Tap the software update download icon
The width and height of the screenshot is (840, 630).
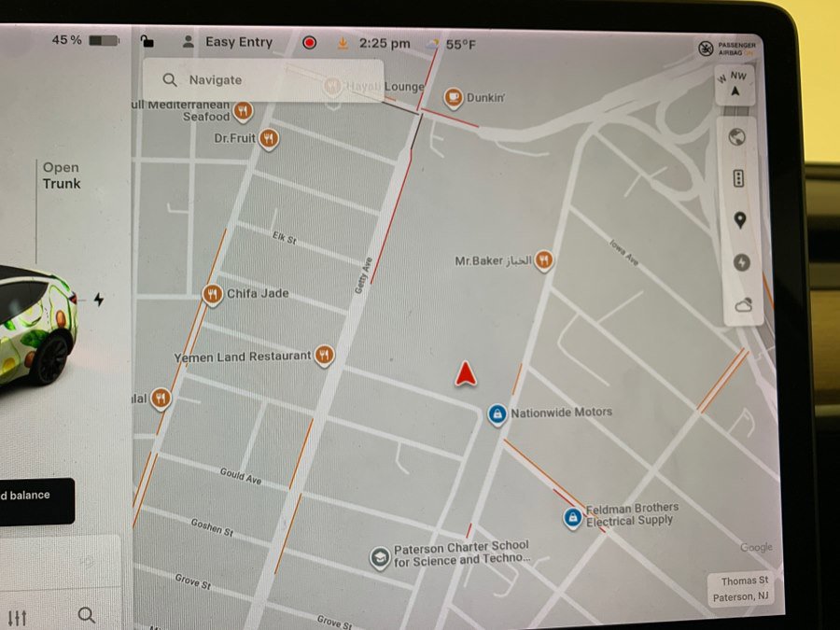pyautogui.click(x=343, y=43)
